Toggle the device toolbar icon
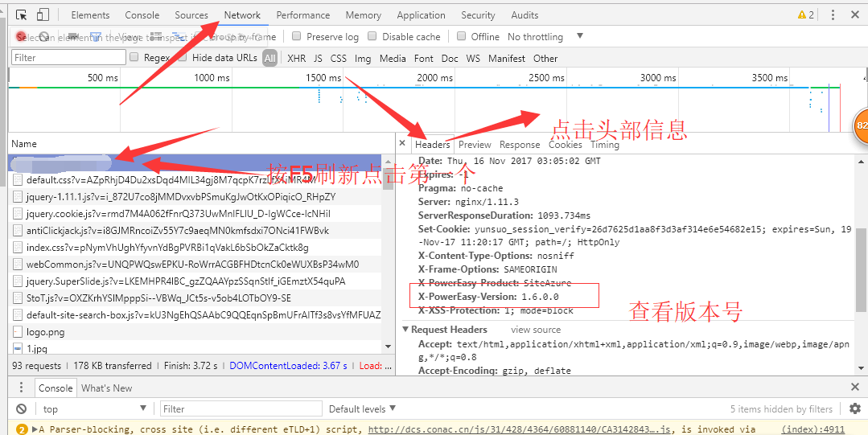Image resolution: width=868 pixels, height=435 pixels. pyautogui.click(x=43, y=15)
